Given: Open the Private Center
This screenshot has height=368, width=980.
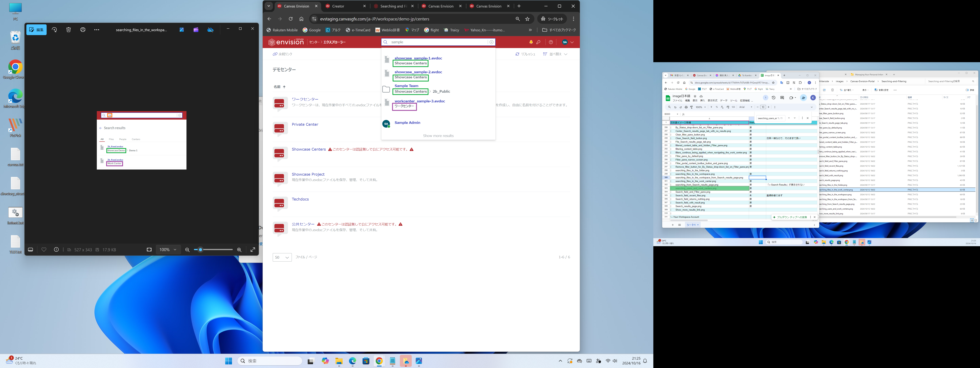Looking at the screenshot, I should [305, 124].
